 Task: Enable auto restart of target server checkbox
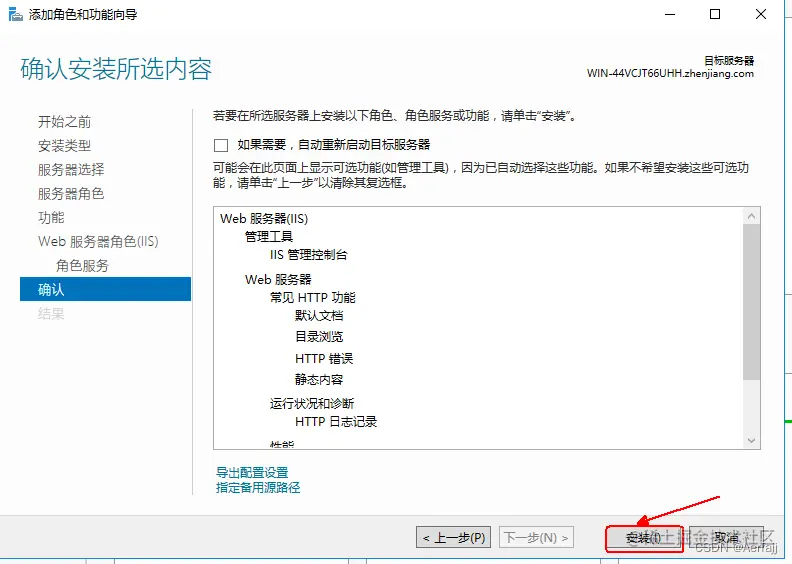click(x=221, y=145)
